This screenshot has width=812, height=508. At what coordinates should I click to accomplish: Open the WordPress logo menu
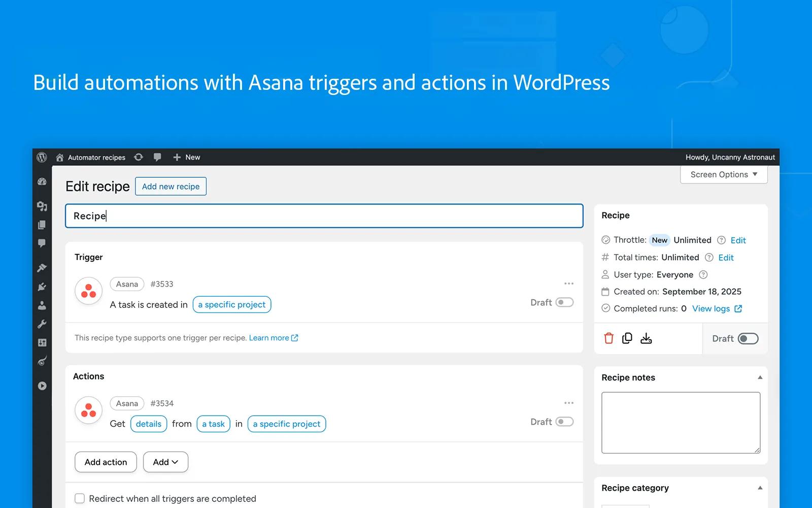coord(42,157)
